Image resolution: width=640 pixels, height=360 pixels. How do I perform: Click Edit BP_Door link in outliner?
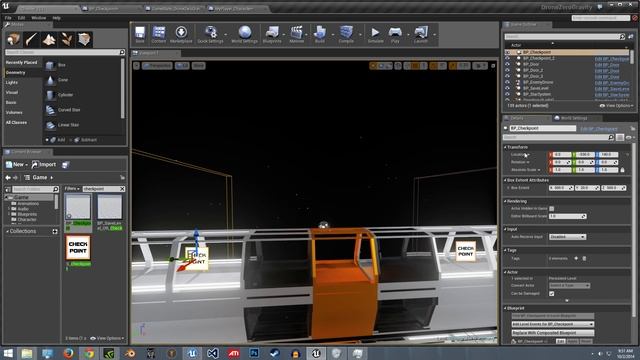(x=607, y=64)
